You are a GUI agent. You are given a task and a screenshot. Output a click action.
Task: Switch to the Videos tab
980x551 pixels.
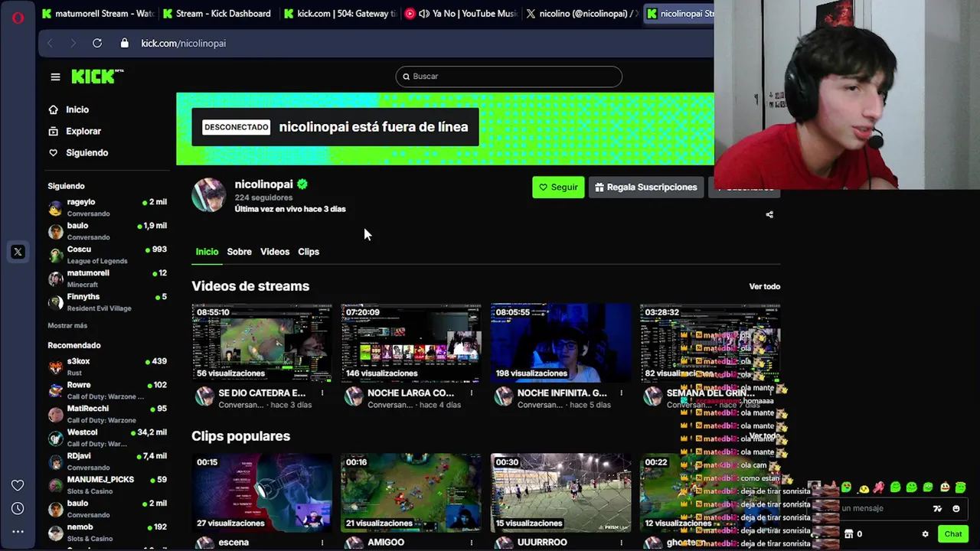(275, 252)
